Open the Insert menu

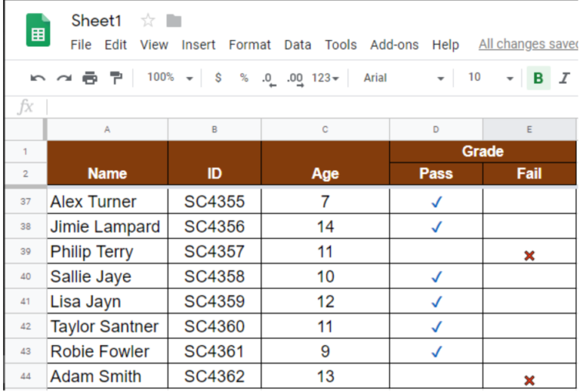[199, 45]
